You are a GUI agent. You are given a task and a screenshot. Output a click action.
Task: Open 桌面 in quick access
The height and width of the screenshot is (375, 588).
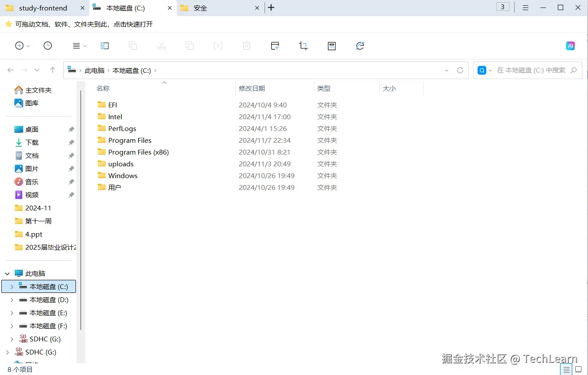tap(32, 129)
